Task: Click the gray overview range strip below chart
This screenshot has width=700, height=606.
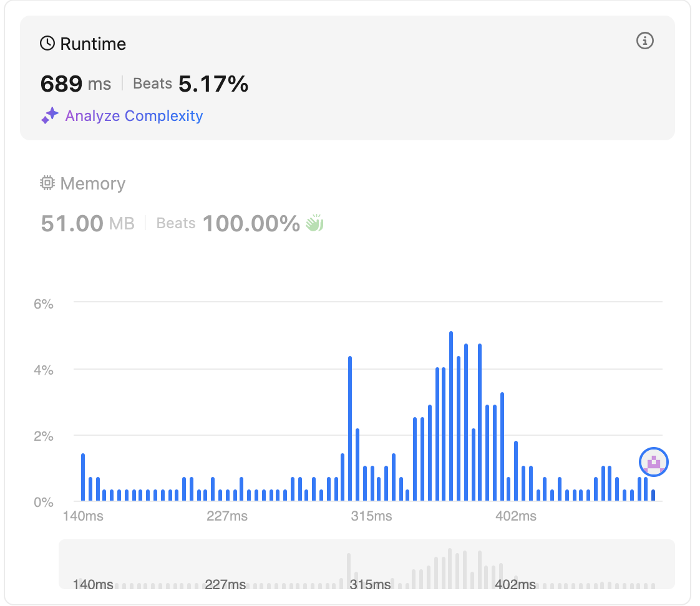Action: pos(366,564)
